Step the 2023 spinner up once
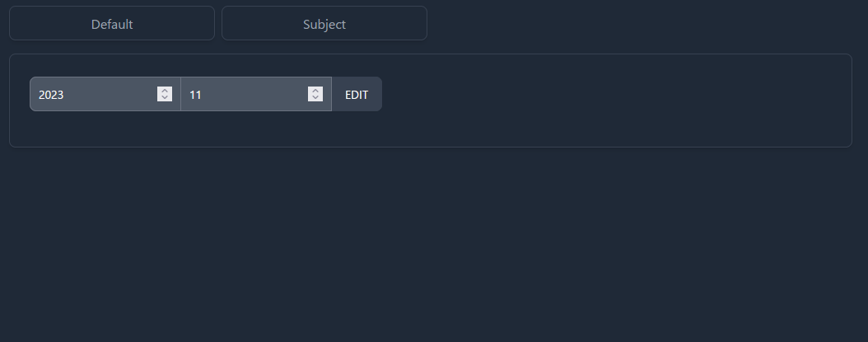868x342 pixels. pyautogui.click(x=165, y=90)
